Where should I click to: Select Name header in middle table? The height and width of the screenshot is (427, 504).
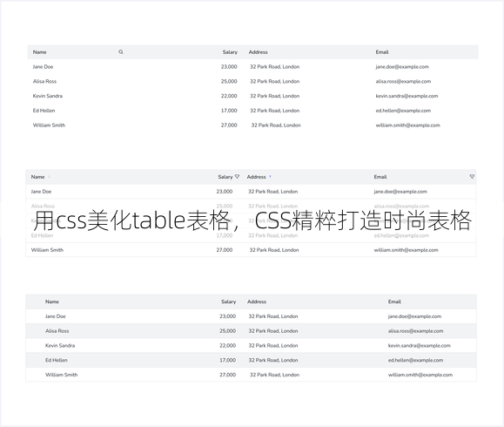click(x=37, y=177)
